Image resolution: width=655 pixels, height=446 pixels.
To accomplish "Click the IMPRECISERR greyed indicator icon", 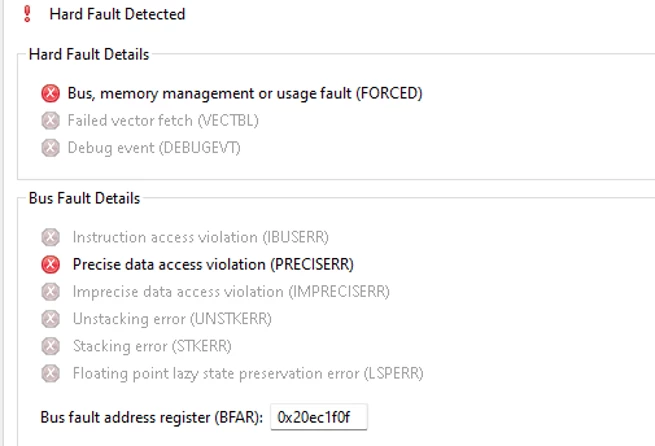I will coord(51,291).
